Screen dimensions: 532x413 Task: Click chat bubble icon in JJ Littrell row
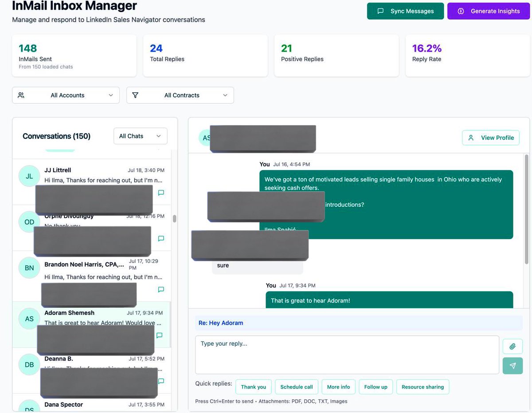click(161, 193)
